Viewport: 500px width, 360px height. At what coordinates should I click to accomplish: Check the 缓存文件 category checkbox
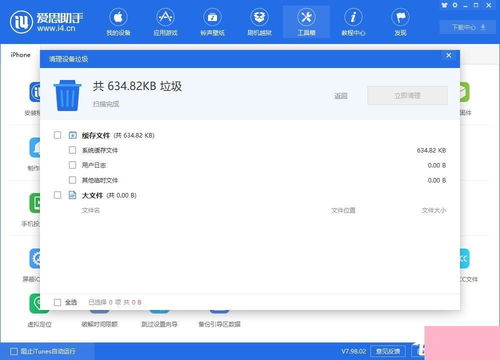pos(57,135)
